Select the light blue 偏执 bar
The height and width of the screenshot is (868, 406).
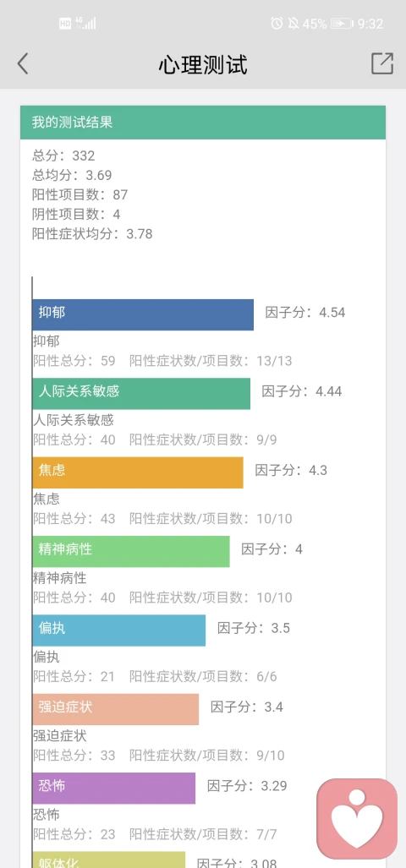(119, 630)
